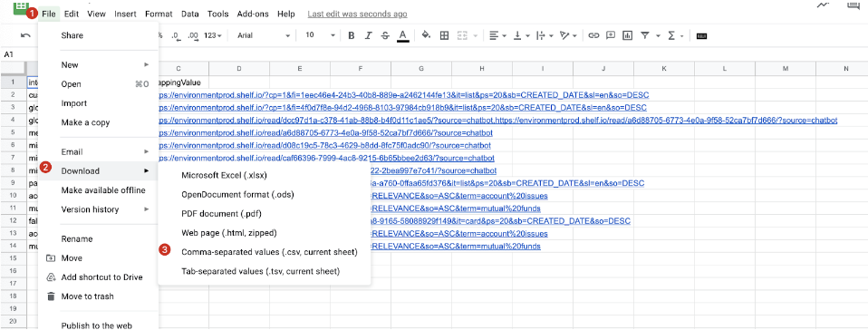Click the Move folder icon in the menu
The image size is (868, 330).
click(51, 258)
